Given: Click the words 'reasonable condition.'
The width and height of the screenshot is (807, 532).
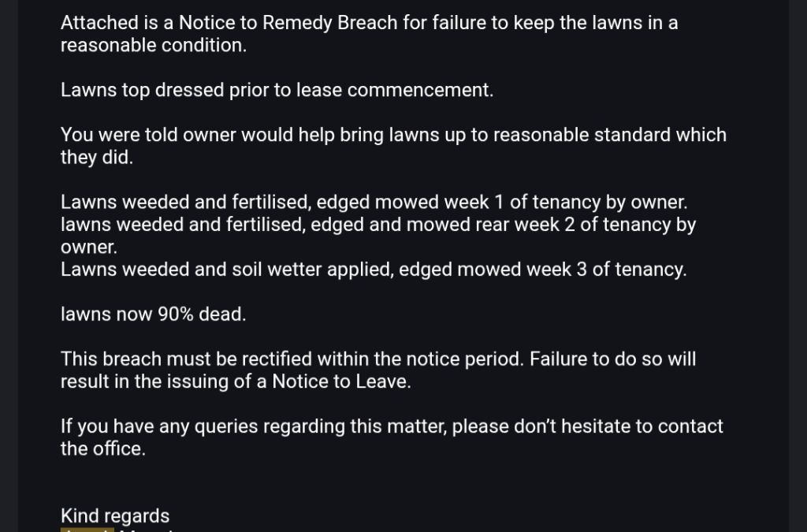Looking at the screenshot, I should pos(154,46).
